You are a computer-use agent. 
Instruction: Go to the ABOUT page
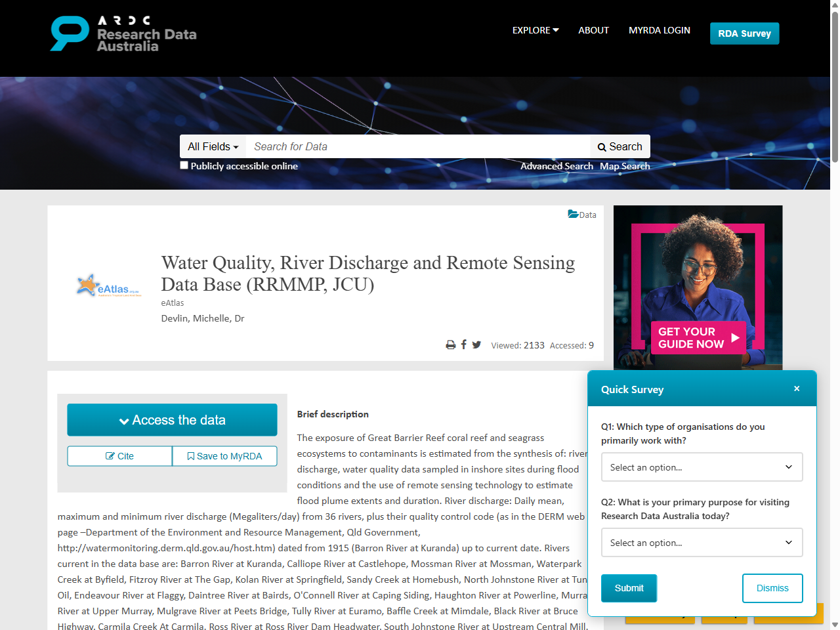(593, 30)
